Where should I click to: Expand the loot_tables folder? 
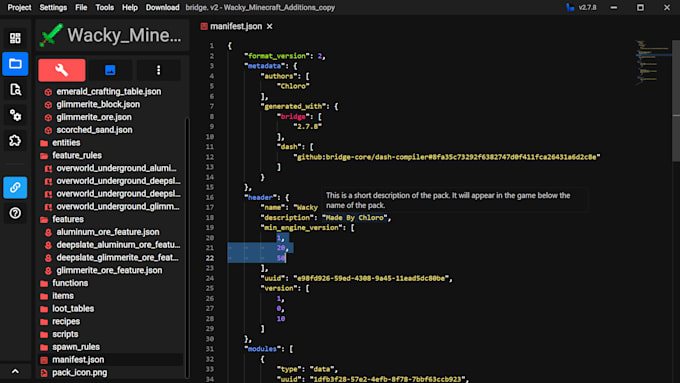click(x=73, y=309)
